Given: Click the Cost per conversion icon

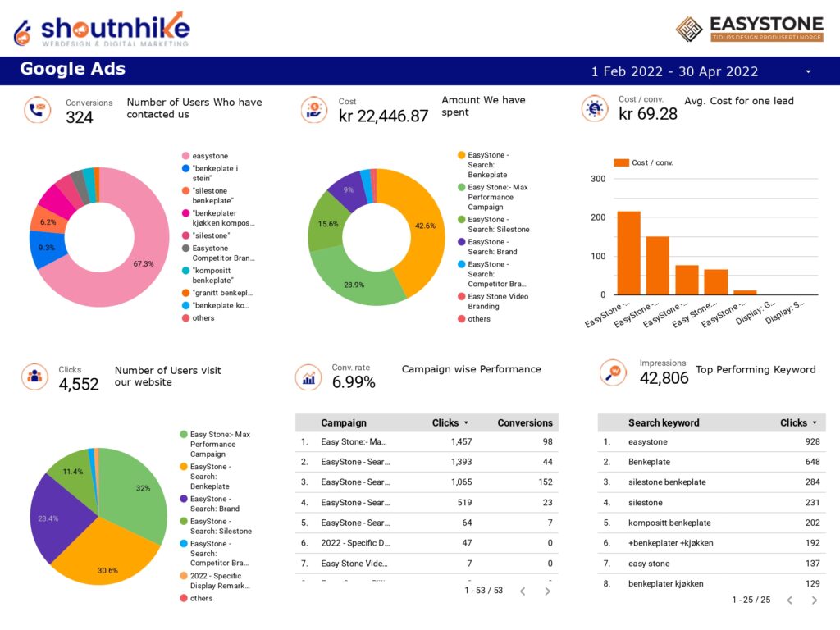Looking at the screenshot, I should tap(594, 109).
